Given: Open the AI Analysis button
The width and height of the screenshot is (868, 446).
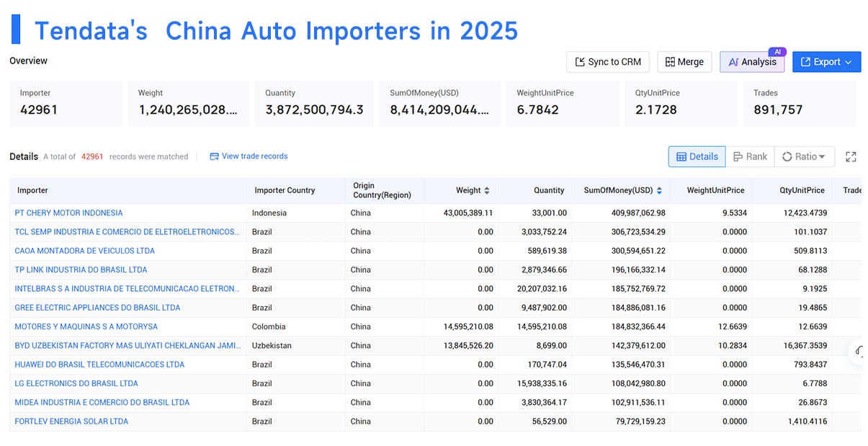Looking at the screenshot, I should point(752,62).
